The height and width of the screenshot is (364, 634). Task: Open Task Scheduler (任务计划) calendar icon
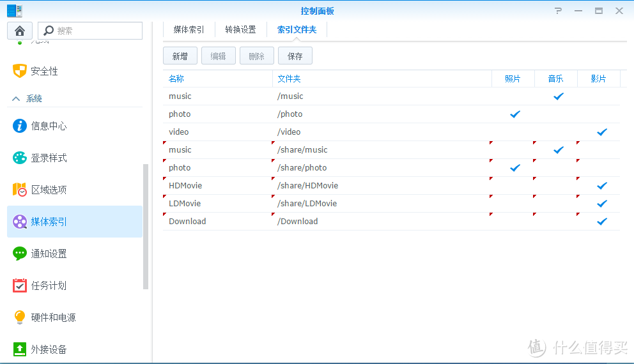(19, 285)
